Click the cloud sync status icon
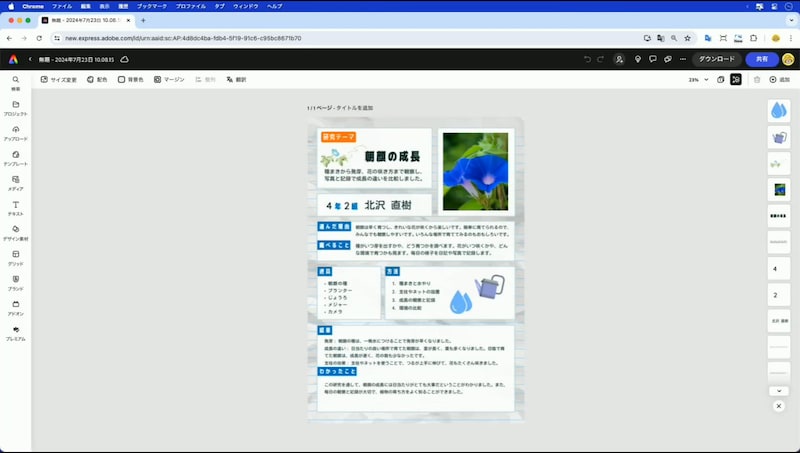Viewport: 800px width, 453px height. coord(124,59)
